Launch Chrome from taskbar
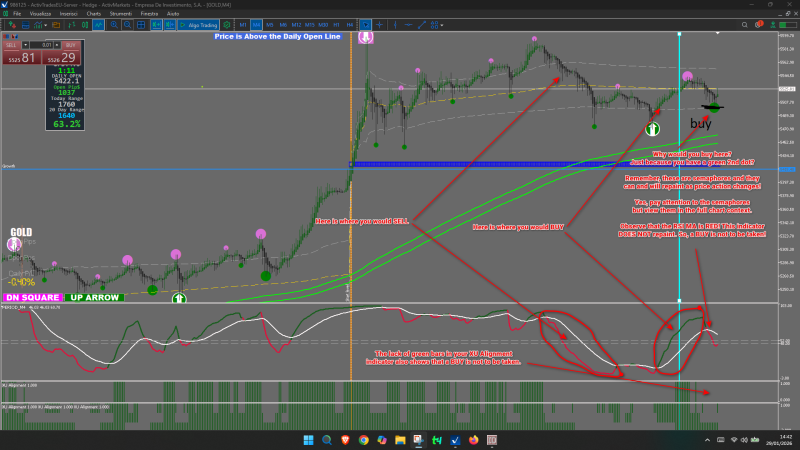This screenshot has height=450, width=800. 363,440
